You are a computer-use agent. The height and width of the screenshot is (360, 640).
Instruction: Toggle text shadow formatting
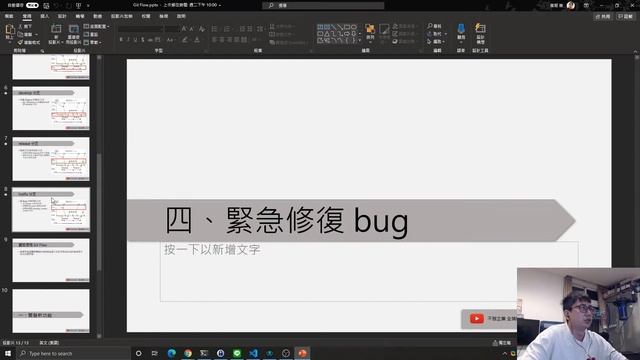(142, 40)
